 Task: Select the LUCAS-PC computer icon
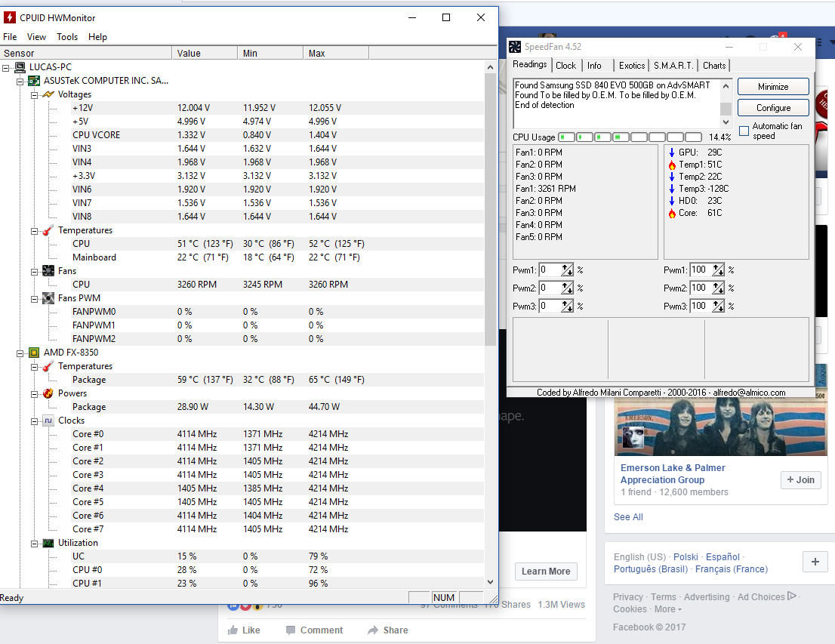click(20, 67)
